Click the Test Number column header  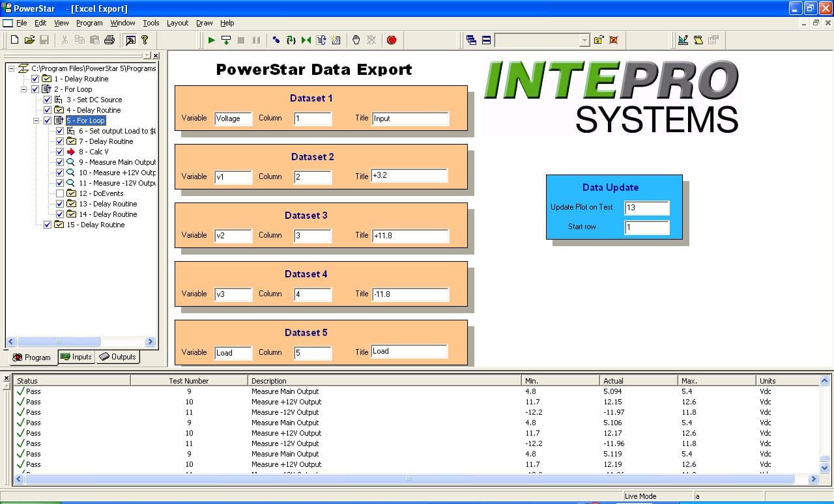189,381
